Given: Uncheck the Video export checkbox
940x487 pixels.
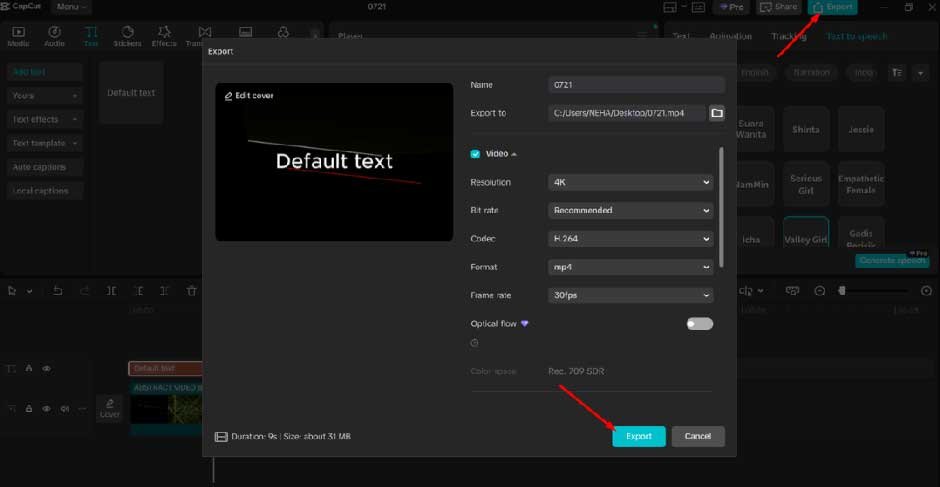Looking at the screenshot, I should 475,154.
